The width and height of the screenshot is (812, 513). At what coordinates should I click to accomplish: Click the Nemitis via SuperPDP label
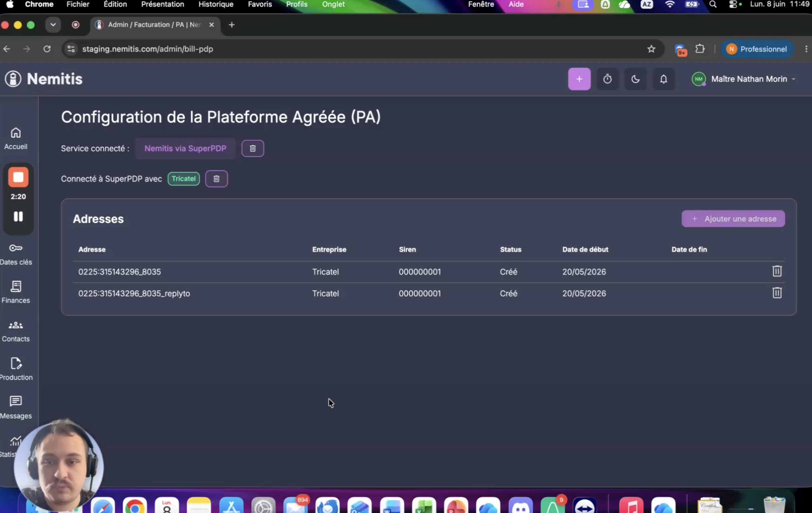click(185, 149)
